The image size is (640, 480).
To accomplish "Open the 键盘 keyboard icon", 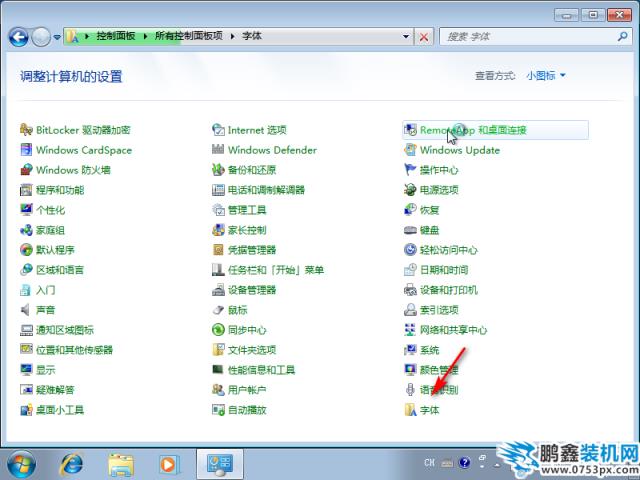I will pyautogui.click(x=410, y=230).
